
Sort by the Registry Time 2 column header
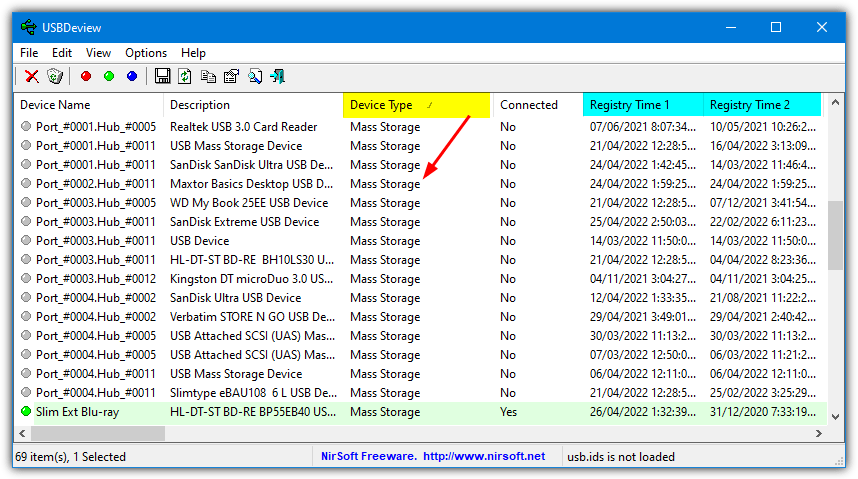(x=762, y=105)
